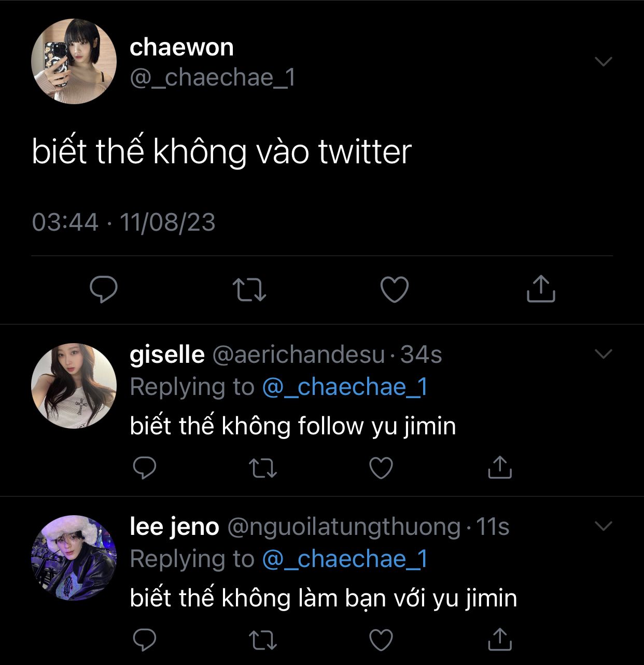Like chaewon's tweet with the heart icon
The height and width of the screenshot is (665, 644).
tap(395, 289)
